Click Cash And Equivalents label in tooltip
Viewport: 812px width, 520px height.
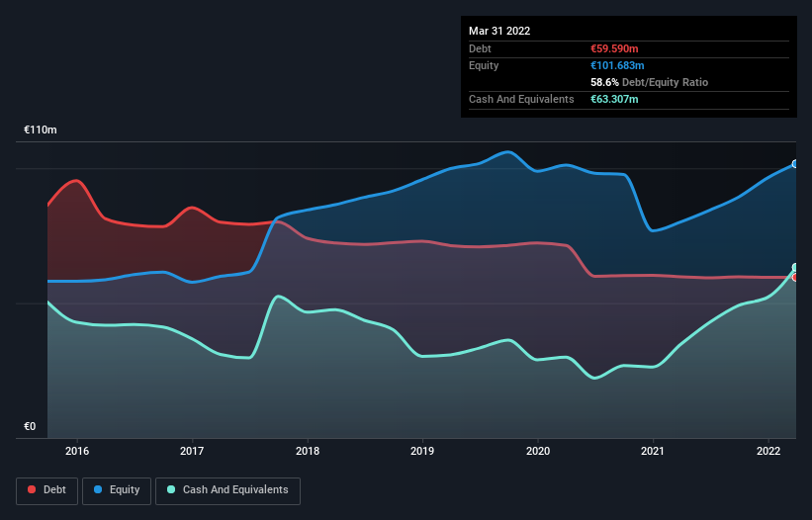521,99
